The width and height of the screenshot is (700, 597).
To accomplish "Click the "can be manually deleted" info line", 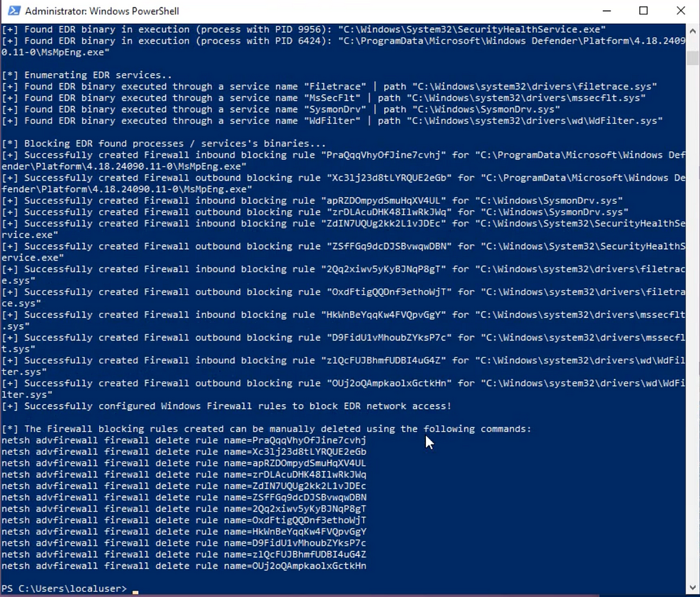I will pyautogui.click(x=267, y=429).
